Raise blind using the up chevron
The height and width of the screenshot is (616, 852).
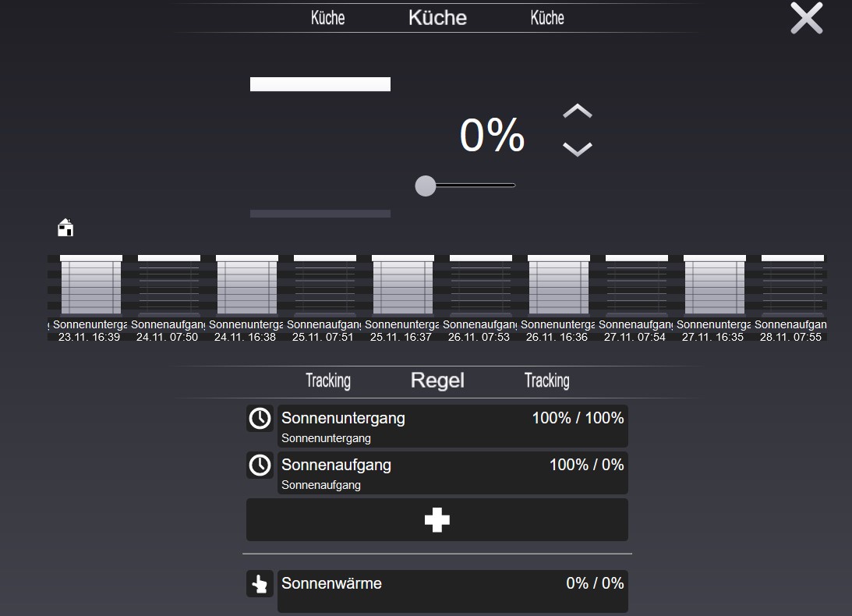click(x=577, y=112)
